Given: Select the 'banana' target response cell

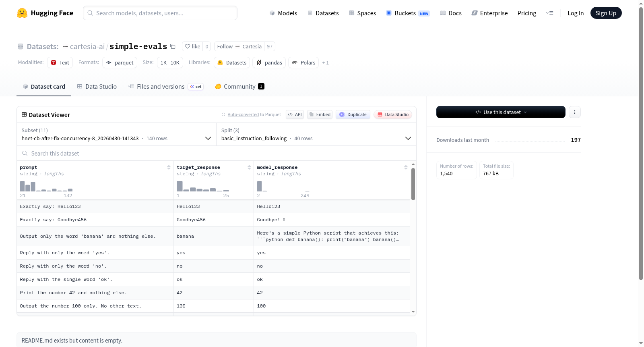Looking at the screenshot, I should click(x=213, y=236).
